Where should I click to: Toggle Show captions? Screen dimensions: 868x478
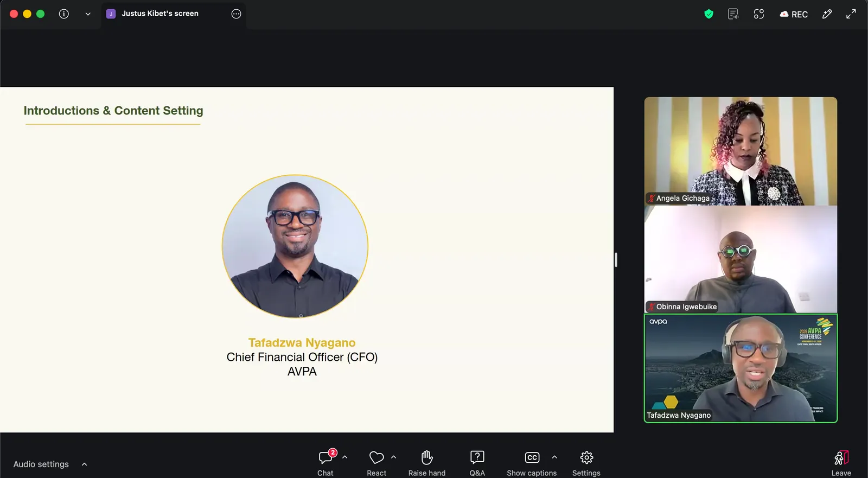pos(532,463)
